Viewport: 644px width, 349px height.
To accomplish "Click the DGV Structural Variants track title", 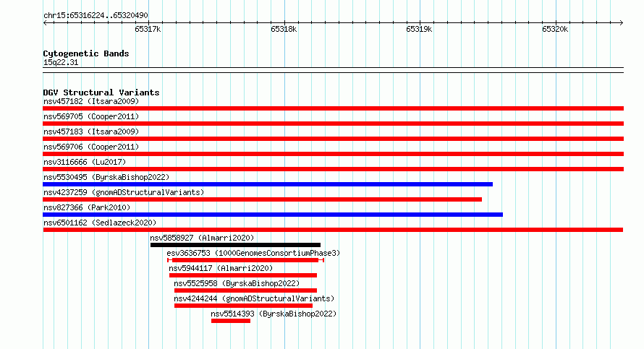I will [x=101, y=92].
